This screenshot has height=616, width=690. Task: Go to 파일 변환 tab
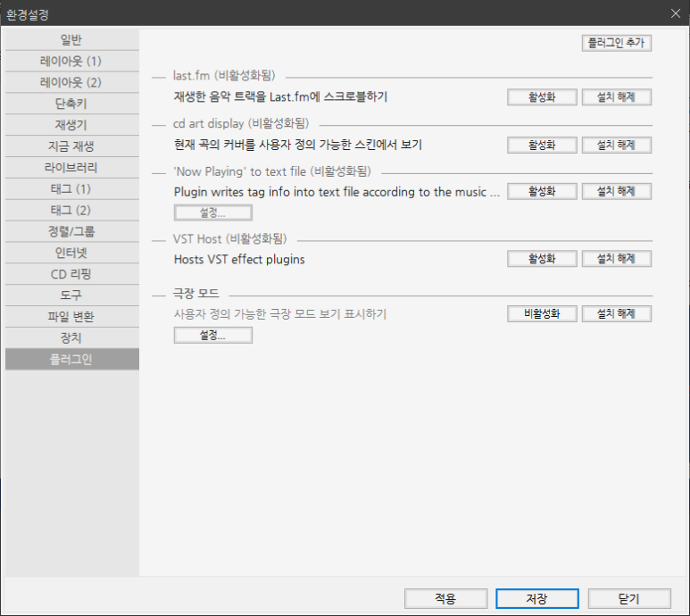pos(72,317)
